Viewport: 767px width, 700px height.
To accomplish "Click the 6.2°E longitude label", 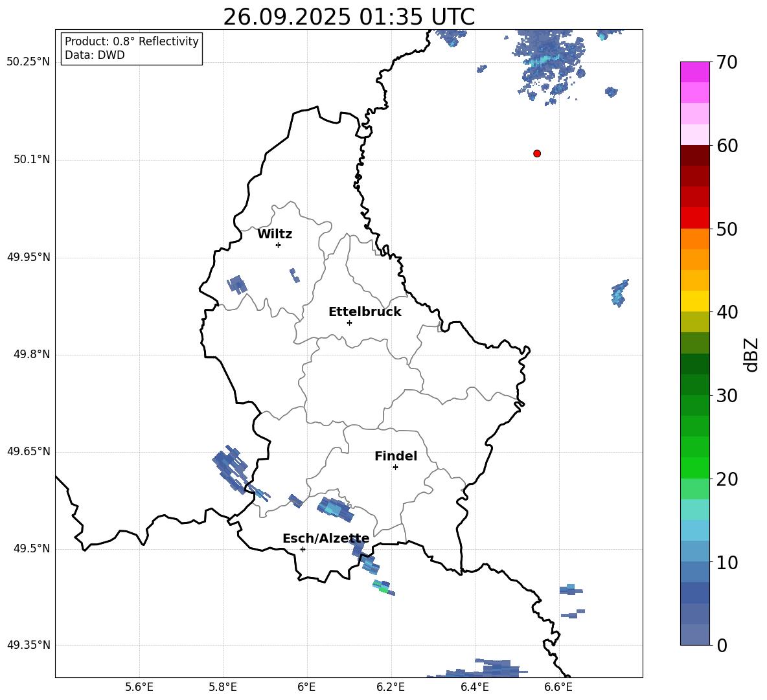I will (x=391, y=687).
